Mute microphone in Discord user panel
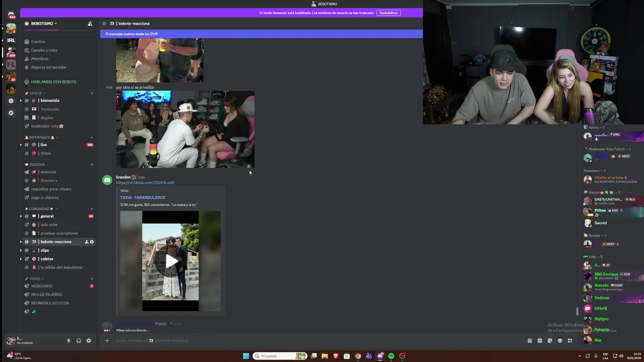Viewport: 644px width, 362px height. 68,340
